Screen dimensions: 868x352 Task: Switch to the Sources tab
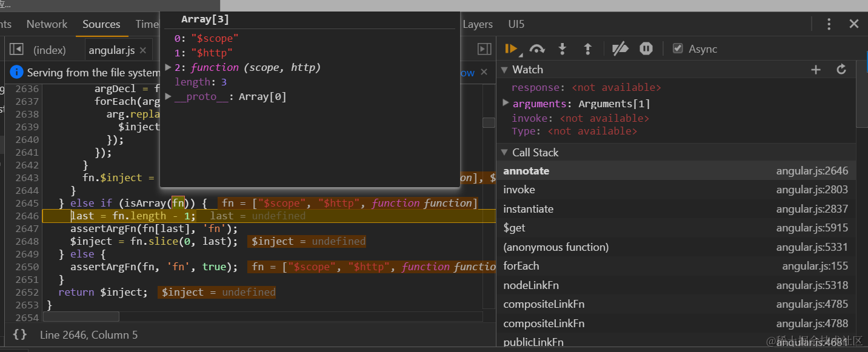tap(101, 24)
